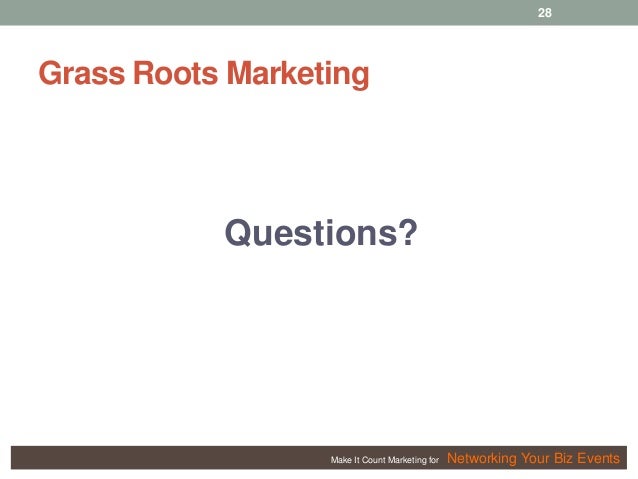Click the slide number 28
Image resolution: width=638 pixels, height=479 pixels.
(x=544, y=13)
